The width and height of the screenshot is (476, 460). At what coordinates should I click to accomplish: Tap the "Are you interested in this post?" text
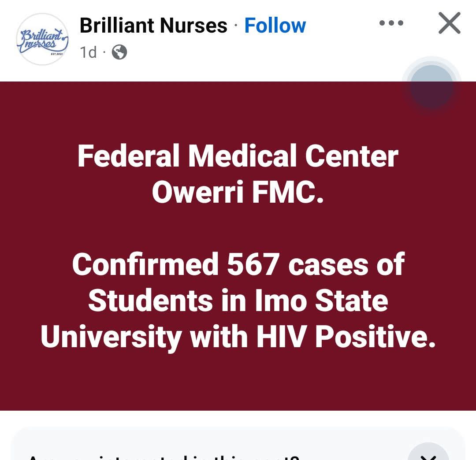point(163,456)
